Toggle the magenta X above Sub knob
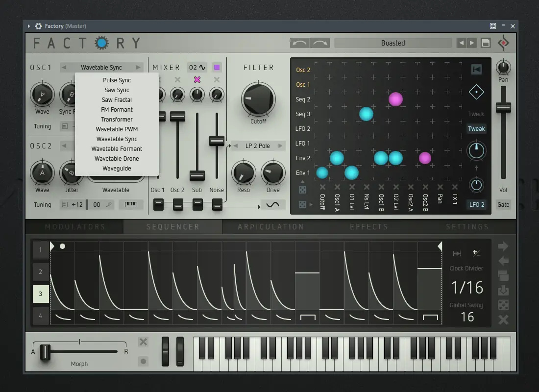Image resolution: width=539 pixels, height=392 pixels. pos(197,80)
